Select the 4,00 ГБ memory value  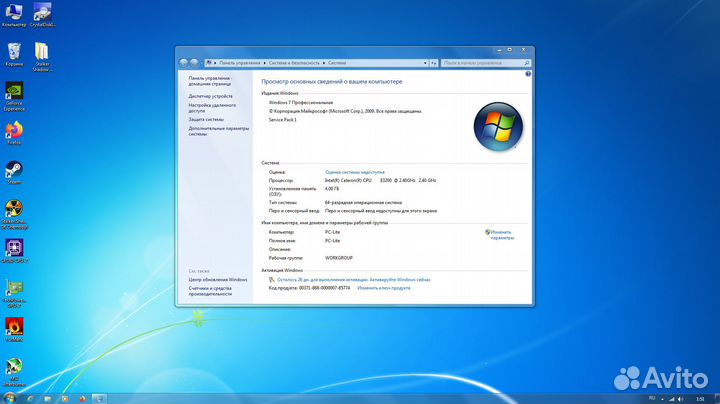332,189
